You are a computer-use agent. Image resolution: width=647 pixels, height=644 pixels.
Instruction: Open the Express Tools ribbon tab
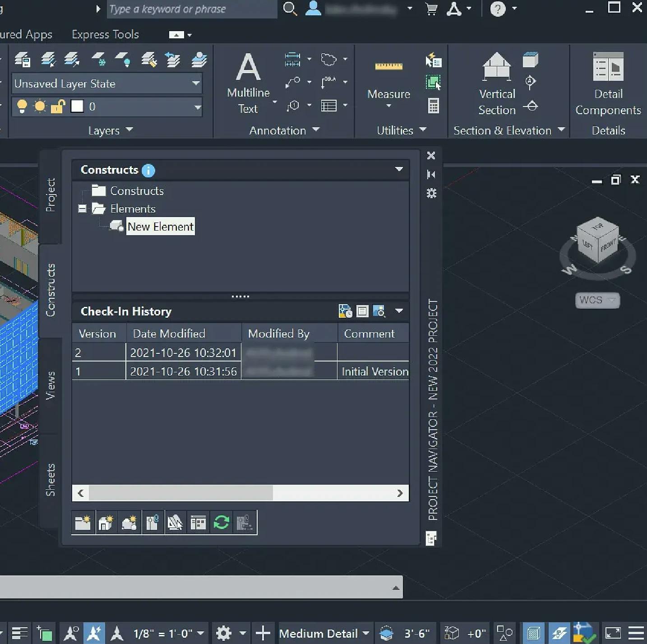pyautogui.click(x=105, y=34)
